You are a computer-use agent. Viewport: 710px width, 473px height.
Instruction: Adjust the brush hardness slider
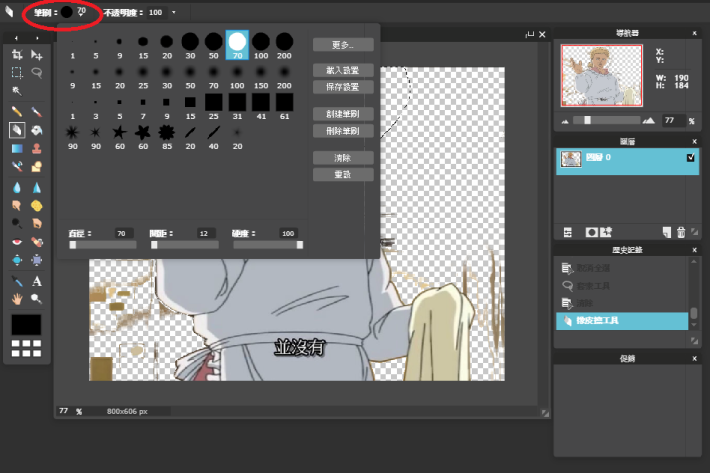point(268,245)
